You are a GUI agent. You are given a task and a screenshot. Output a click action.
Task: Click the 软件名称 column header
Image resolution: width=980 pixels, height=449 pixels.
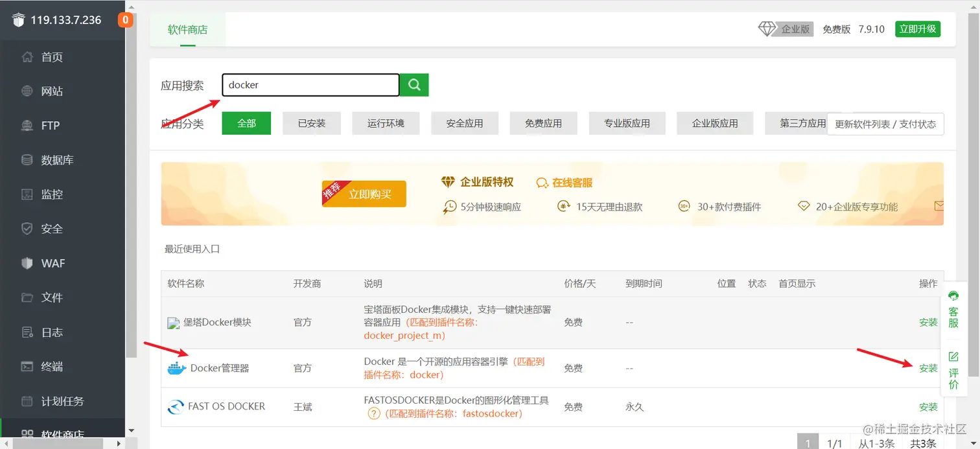click(x=186, y=284)
